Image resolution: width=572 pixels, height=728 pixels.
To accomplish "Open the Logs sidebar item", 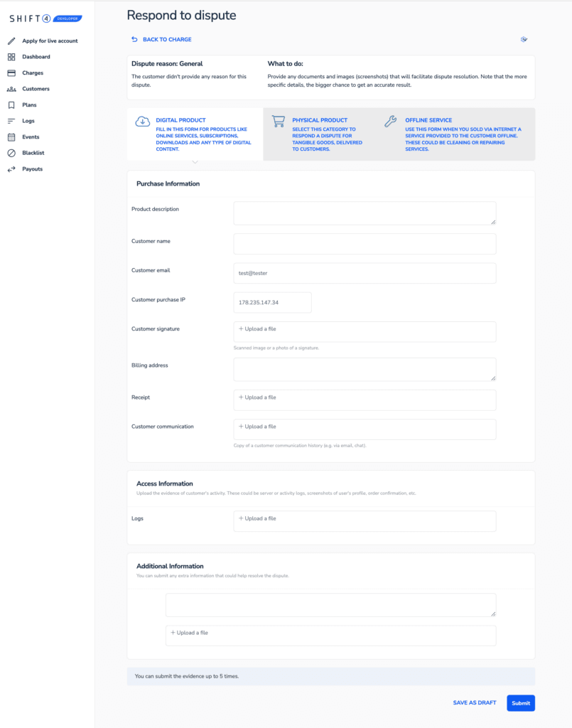I will [x=28, y=121].
